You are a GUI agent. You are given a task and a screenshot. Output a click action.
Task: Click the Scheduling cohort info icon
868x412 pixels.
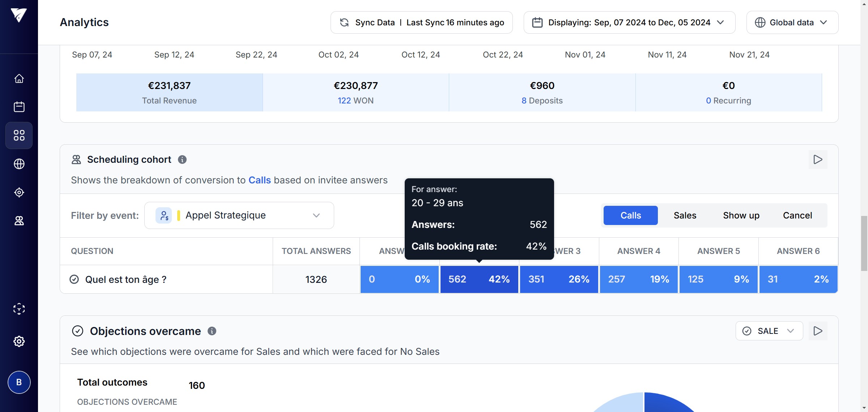[182, 160]
